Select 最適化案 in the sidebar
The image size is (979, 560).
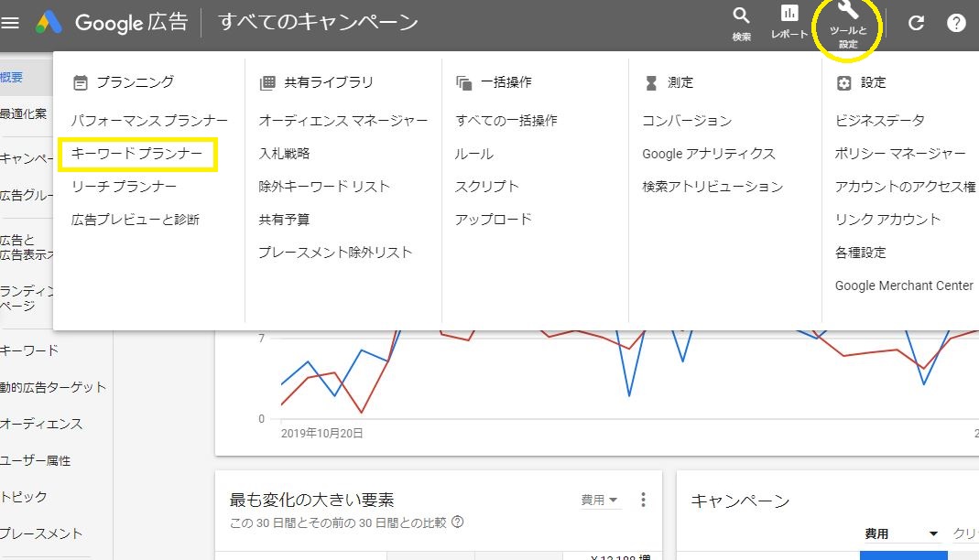click(23, 113)
